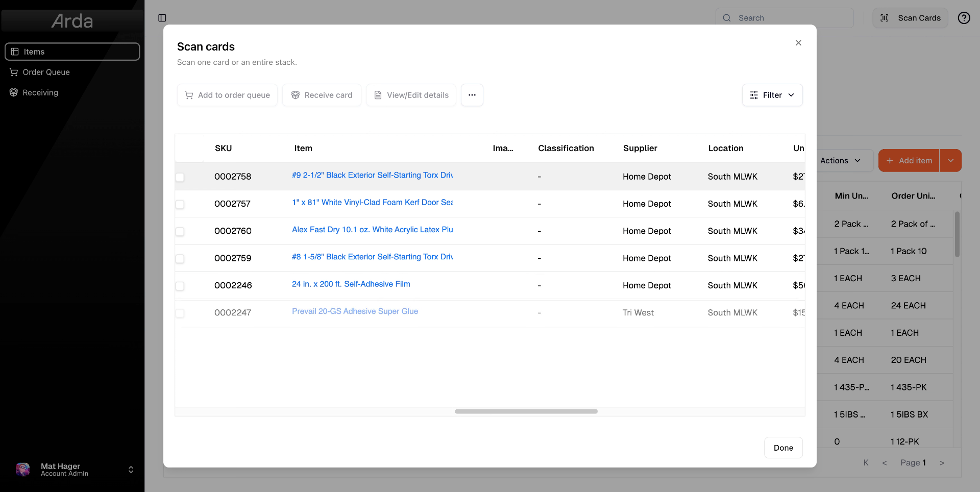Click Receive card button
The image size is (980, 492).
coord(322,95)
